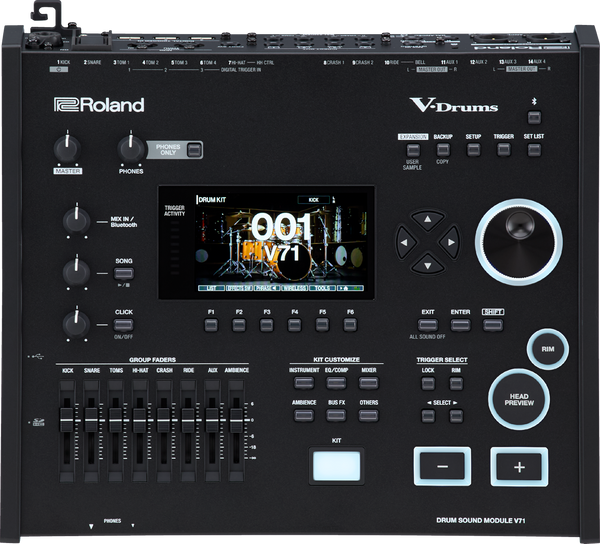Click the CLICK level knob
The image size is (600, 544).
tap(77, 324)
